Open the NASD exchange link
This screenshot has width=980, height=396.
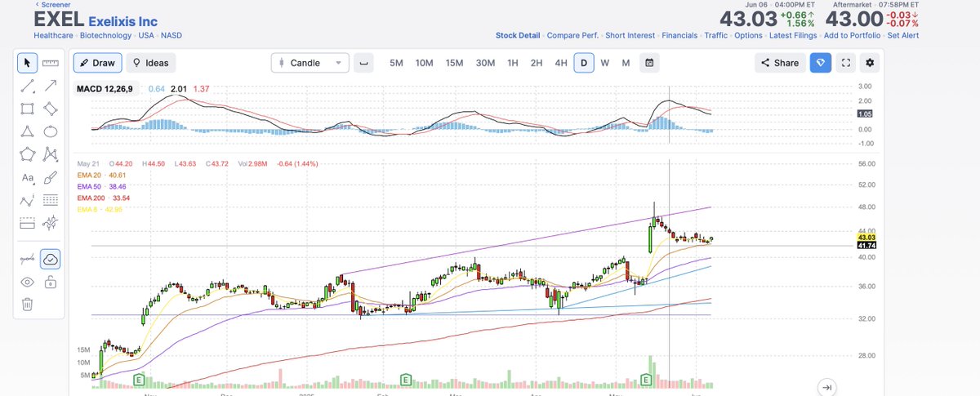pos(171,36)
